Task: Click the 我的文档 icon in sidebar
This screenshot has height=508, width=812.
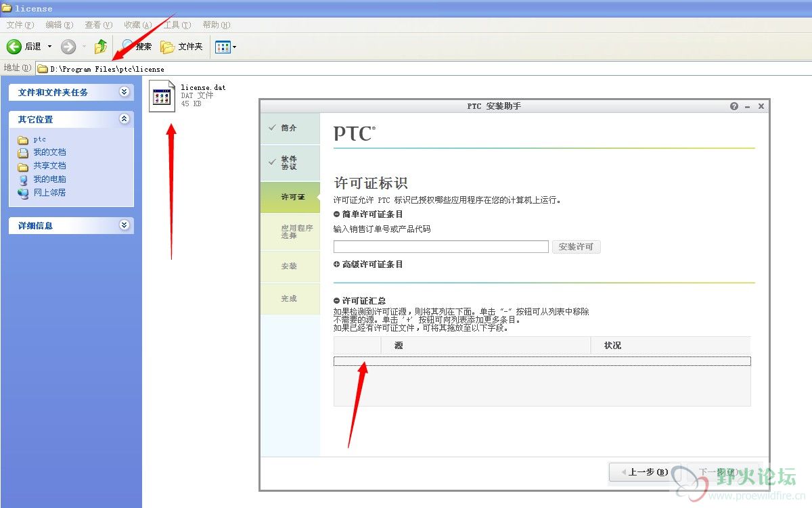Action: click(23, 153)
